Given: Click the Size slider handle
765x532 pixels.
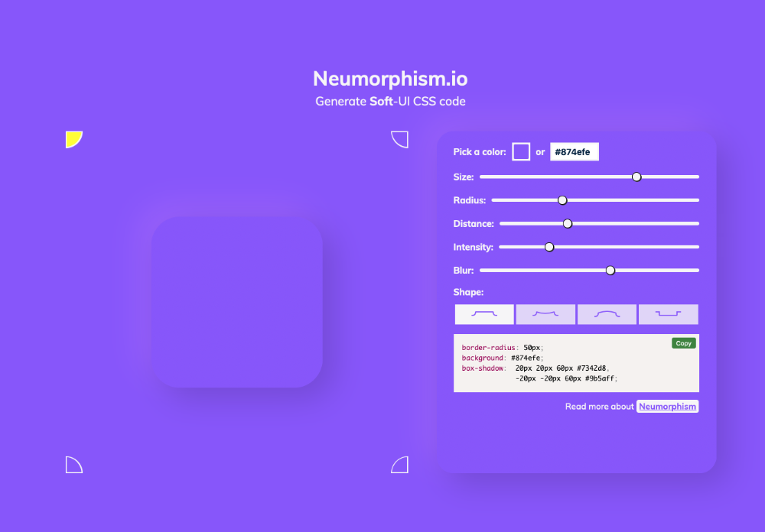Looking at the screenshot, I should (x=636, y=177).
